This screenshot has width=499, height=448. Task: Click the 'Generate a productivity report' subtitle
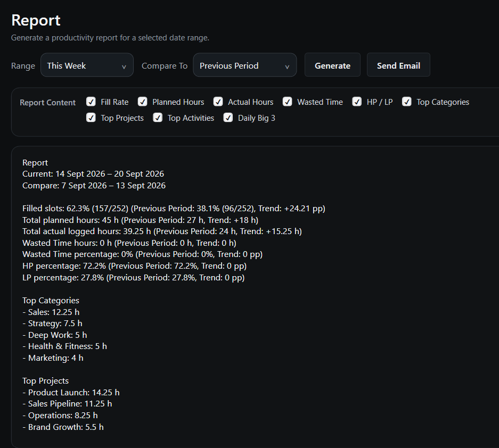[x=110, y=38]
